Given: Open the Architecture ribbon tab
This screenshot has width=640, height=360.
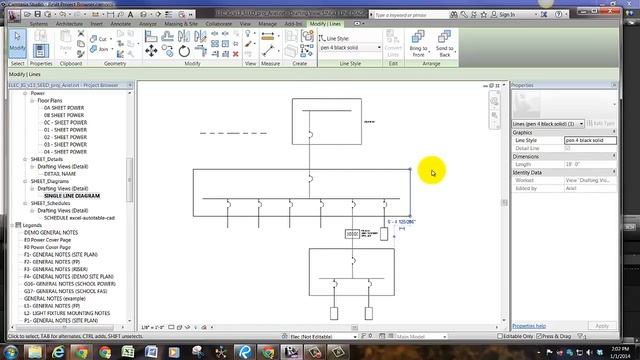Looking at the screenshot, I should tap(69, 24).
